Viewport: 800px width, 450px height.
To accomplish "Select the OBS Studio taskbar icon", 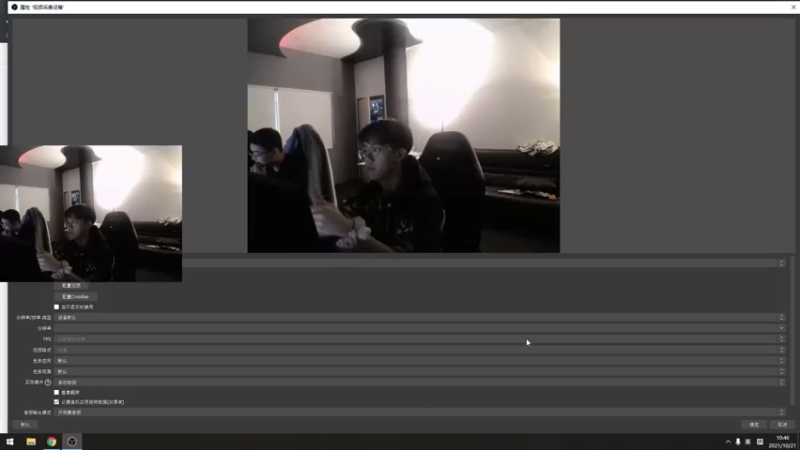I will click(72, 442).
